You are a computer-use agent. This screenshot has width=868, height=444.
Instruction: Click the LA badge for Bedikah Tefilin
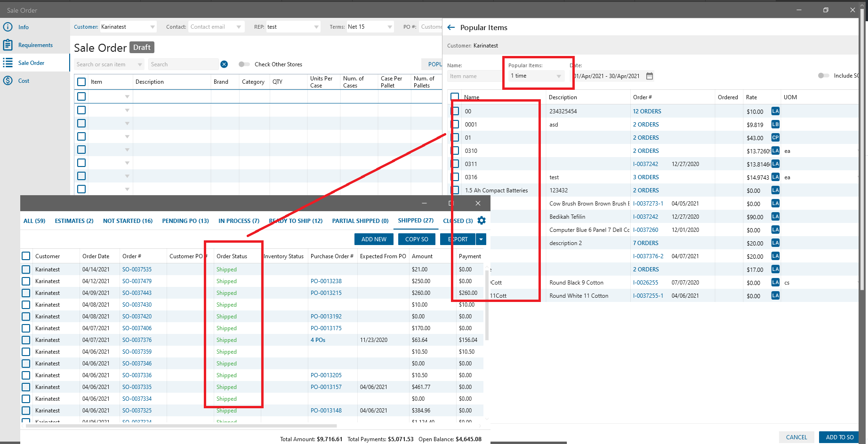(x=775, y=216)
